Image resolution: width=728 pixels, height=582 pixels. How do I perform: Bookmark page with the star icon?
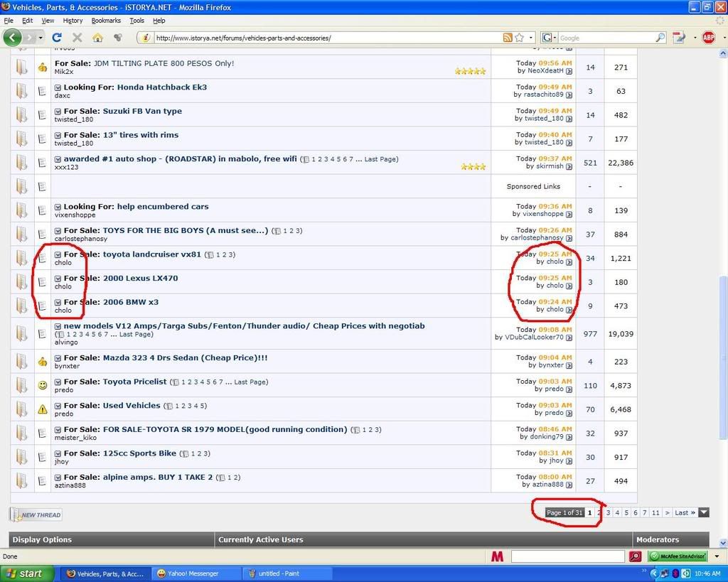(x=520, y=38)
